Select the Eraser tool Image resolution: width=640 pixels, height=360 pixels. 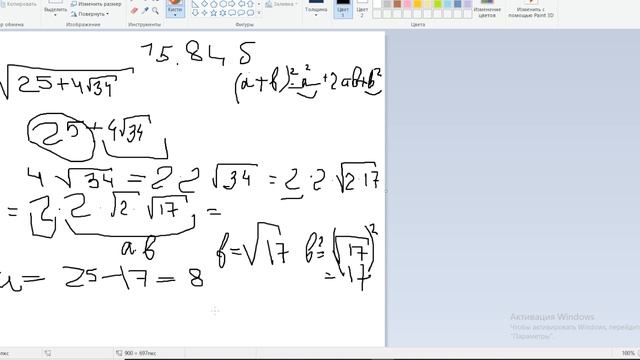tap(134, 11)
